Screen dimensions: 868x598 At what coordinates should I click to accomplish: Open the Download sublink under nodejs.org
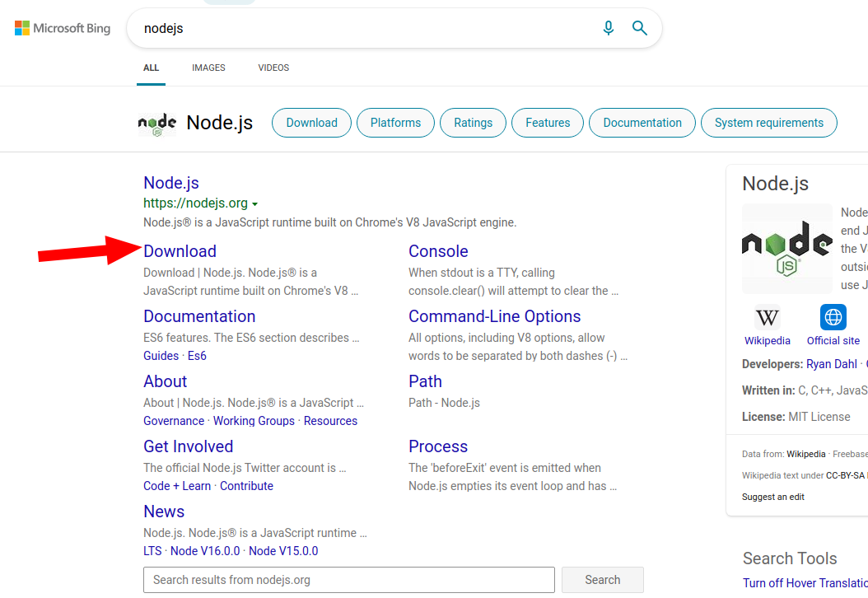(x=180, y=251)
